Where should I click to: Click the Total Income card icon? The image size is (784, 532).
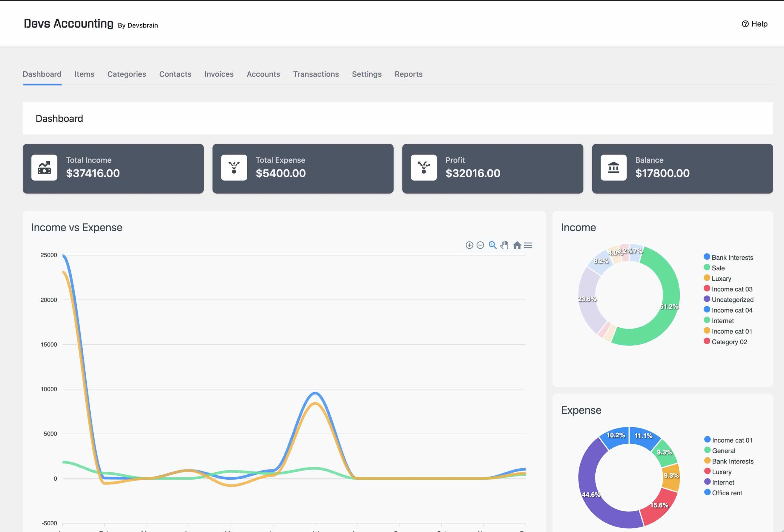[x=44, y=168]
